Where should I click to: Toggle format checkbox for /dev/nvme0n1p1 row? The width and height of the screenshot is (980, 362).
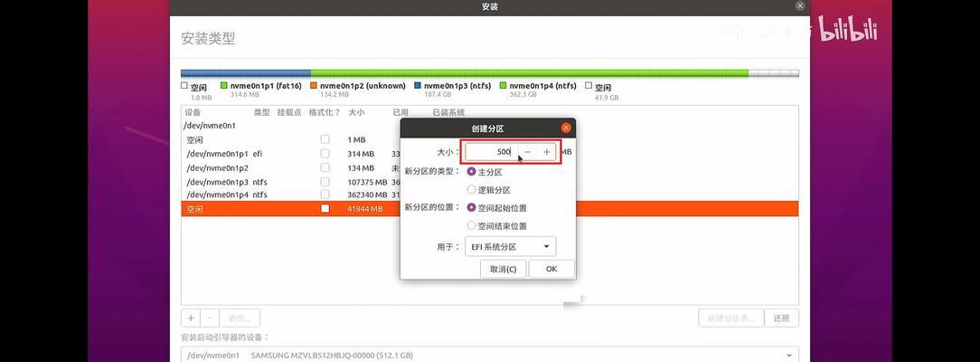point(325,153)
